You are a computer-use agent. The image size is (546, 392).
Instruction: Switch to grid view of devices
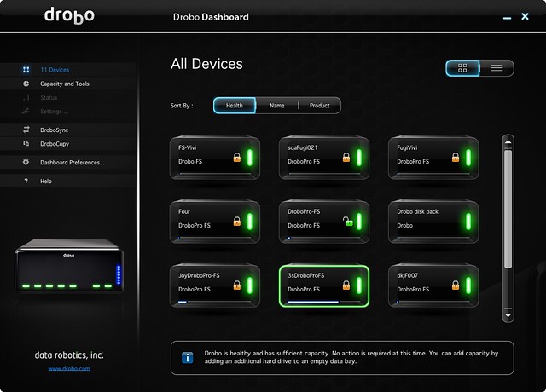point(462,68)
